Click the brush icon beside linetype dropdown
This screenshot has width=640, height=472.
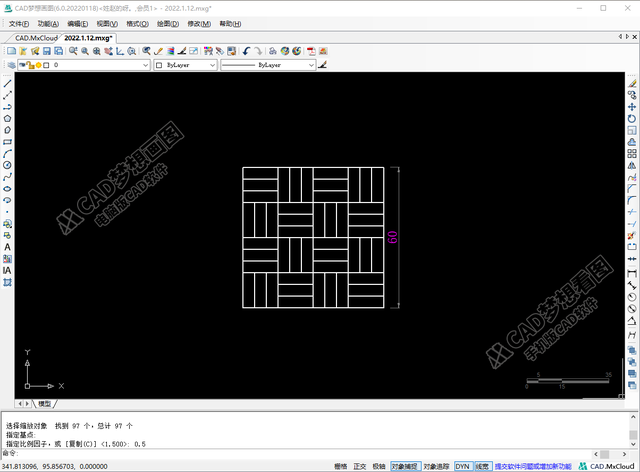coord(322,65)
